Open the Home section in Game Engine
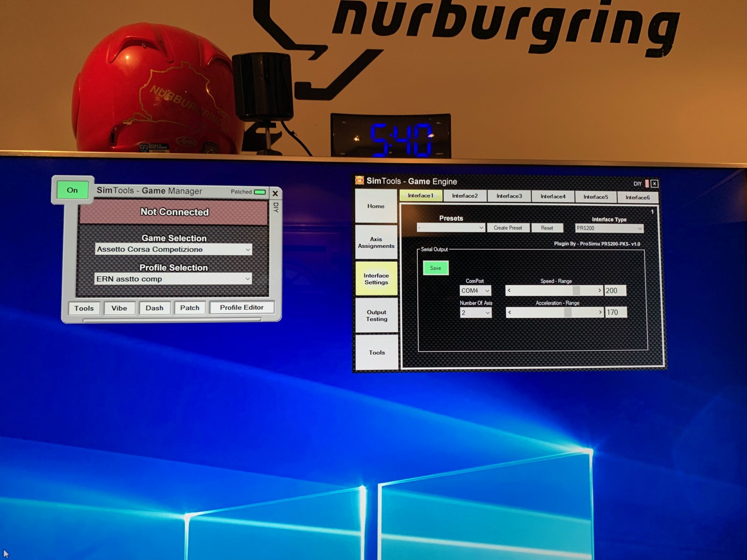Viewport: 747px width, 560px height. (376, 206)
